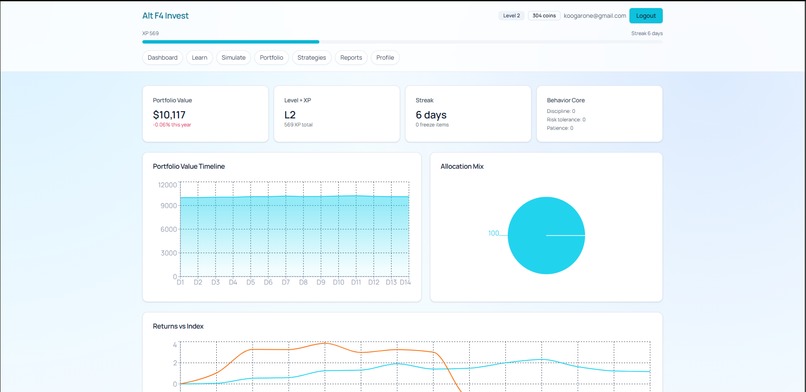Screen dimensions: 806x392
Task: Click the 0 freeze items text
Action: click(x=432, y=125)
